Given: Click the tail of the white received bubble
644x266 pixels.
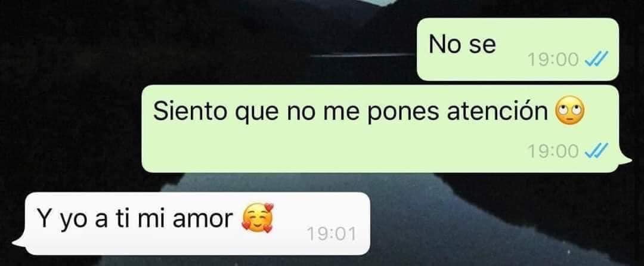Looking at the screenshot, I should (x=20, y=242).
